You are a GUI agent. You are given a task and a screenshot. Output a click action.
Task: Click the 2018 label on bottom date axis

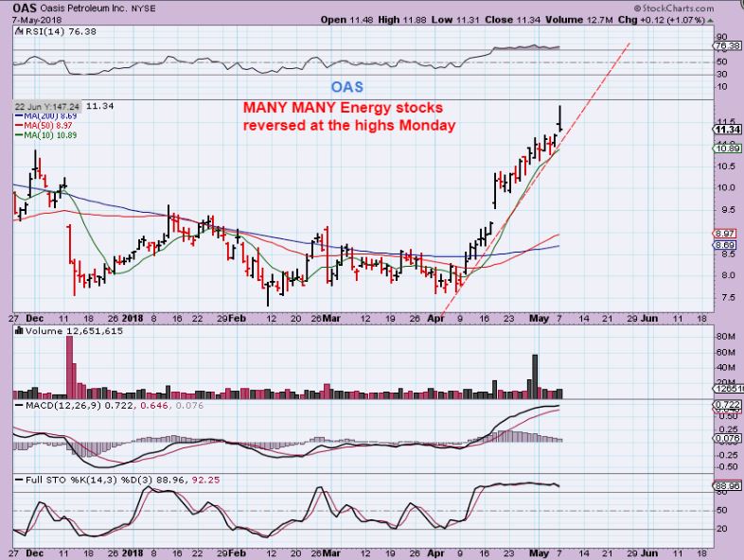[133, 552]
